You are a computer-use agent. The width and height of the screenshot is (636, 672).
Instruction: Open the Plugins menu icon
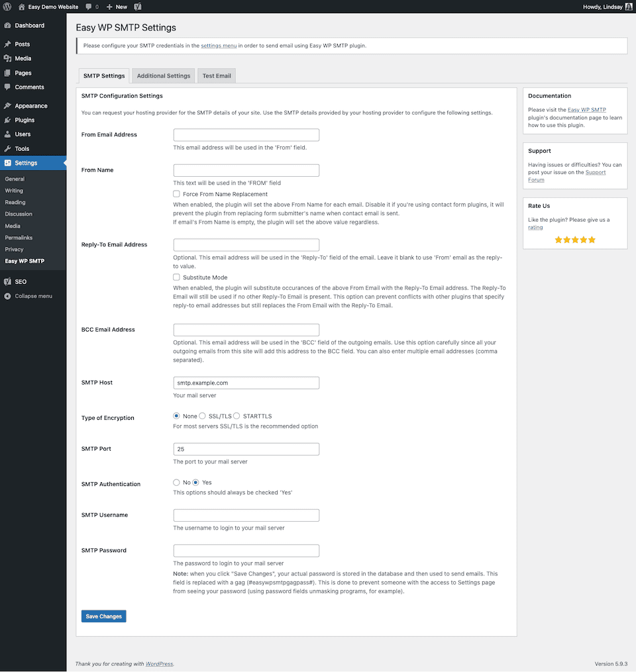(x=7, y=120)
